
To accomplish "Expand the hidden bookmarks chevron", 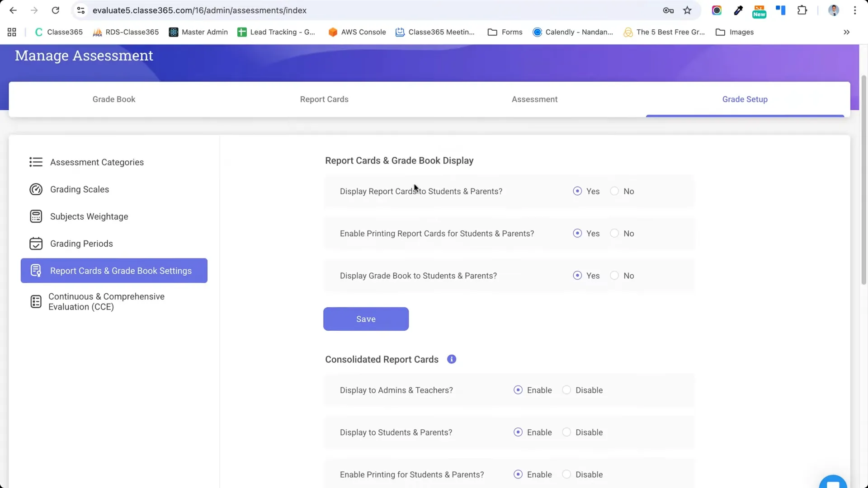I will (x=846, y=32).
